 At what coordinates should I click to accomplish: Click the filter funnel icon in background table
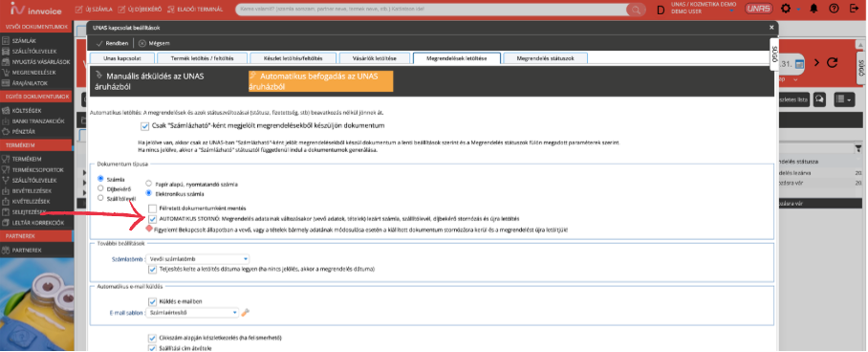[858, 148]
